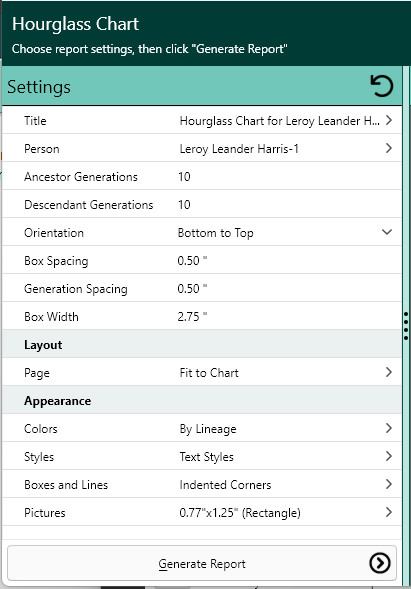
Task: Click the Generate Report button
Action: point(202,563)
